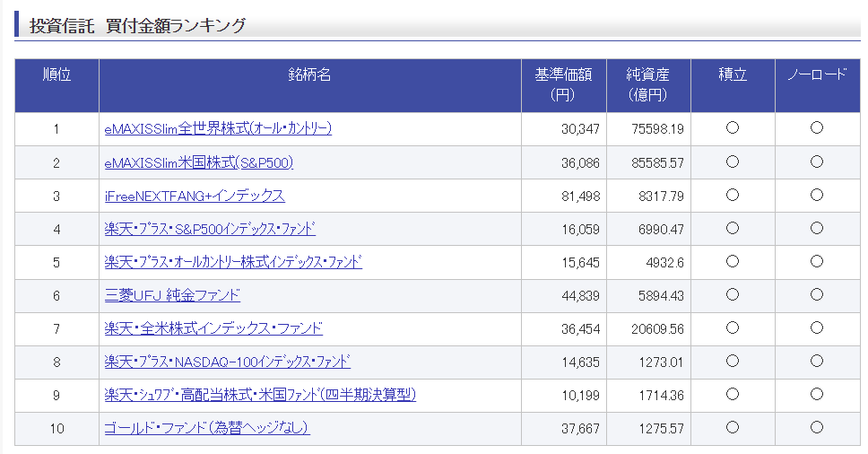Open eMAXIS Slim 全世界株式(オール・カントリー) fund link
This screenshot has height=454, width=868.
(x=218, y=128)
